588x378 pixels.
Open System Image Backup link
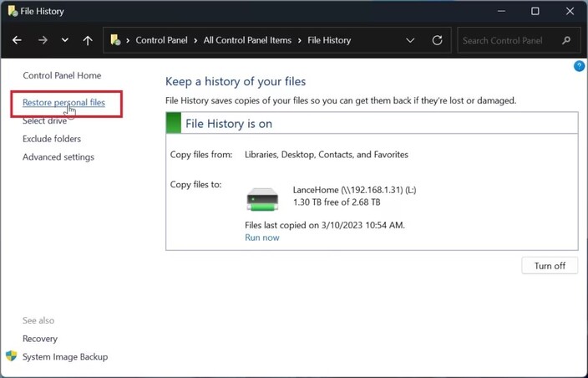click(x=65, y=356)
